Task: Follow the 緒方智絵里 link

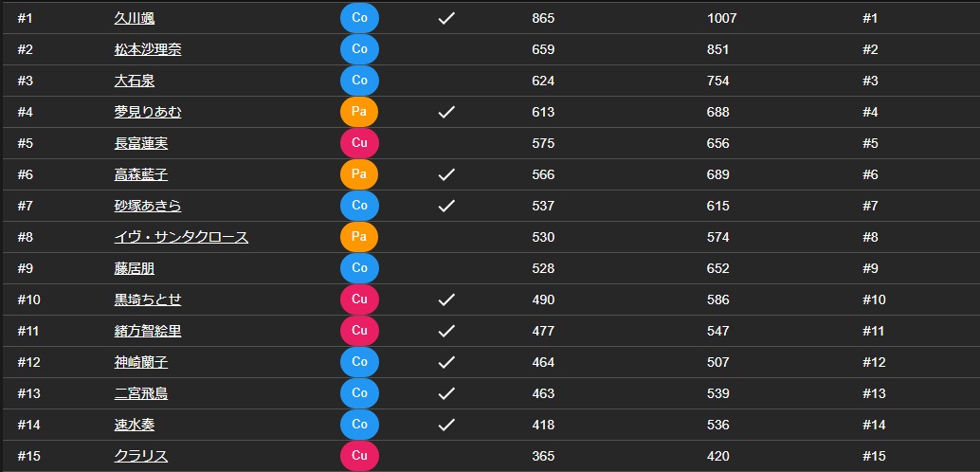Action: 148,332
